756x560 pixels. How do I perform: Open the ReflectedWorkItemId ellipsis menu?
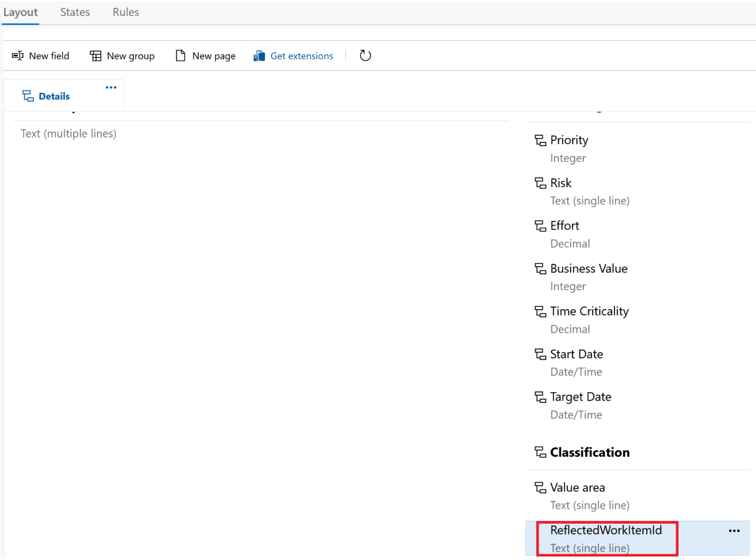click(x=733, y=531)
